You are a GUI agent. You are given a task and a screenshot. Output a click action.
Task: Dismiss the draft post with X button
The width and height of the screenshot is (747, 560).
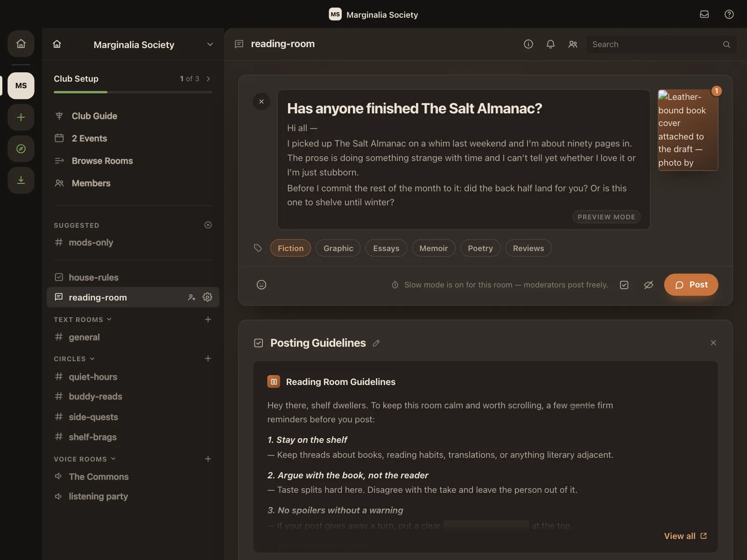261,102
